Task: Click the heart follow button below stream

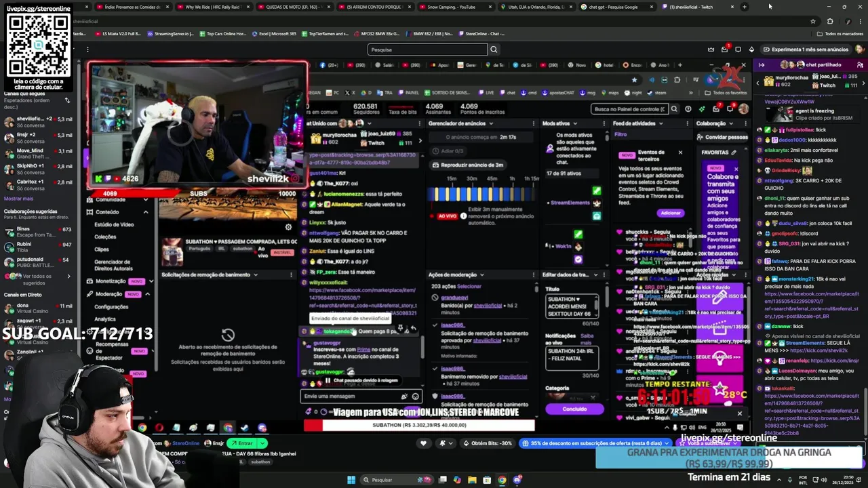Action: (424, 443)
